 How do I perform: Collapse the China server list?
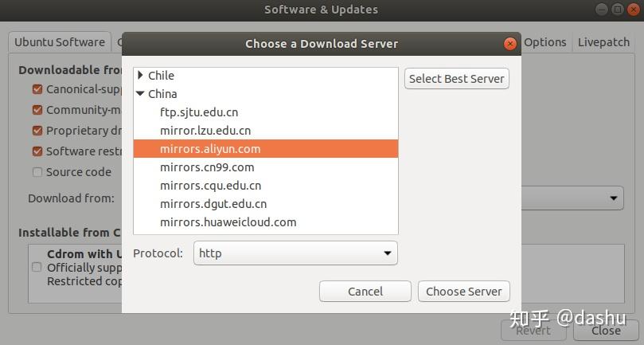[140, 94]
